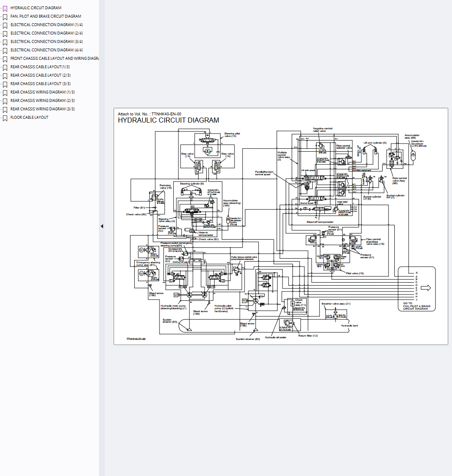
Task: Click 'Attach to Vol. No. : TTNHK40-EN-00' text
Action: click(x=149, y=114)
